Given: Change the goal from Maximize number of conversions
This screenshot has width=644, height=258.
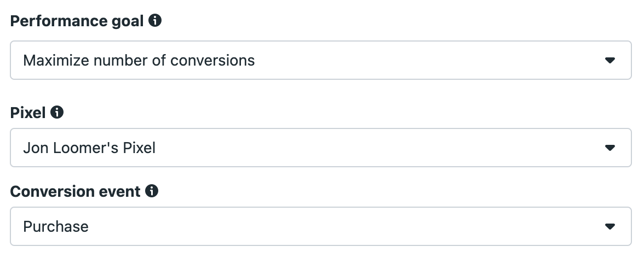Looking at the screenshot, I should click(321, 60).
